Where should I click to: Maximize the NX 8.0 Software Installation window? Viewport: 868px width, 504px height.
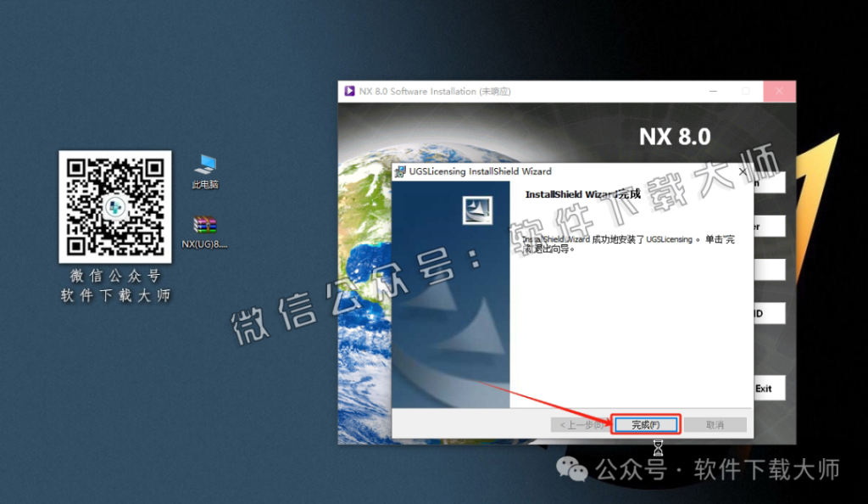pyautogui.click(x=746, y=92)
